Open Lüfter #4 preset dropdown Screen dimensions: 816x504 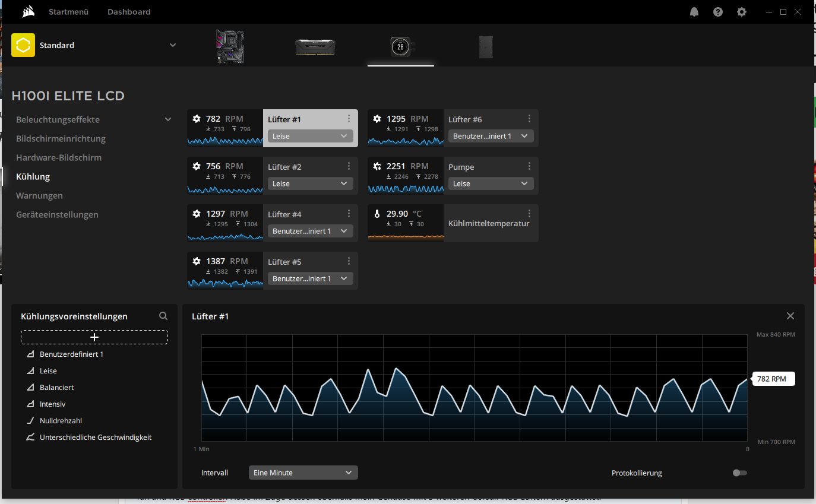[311, 231]
